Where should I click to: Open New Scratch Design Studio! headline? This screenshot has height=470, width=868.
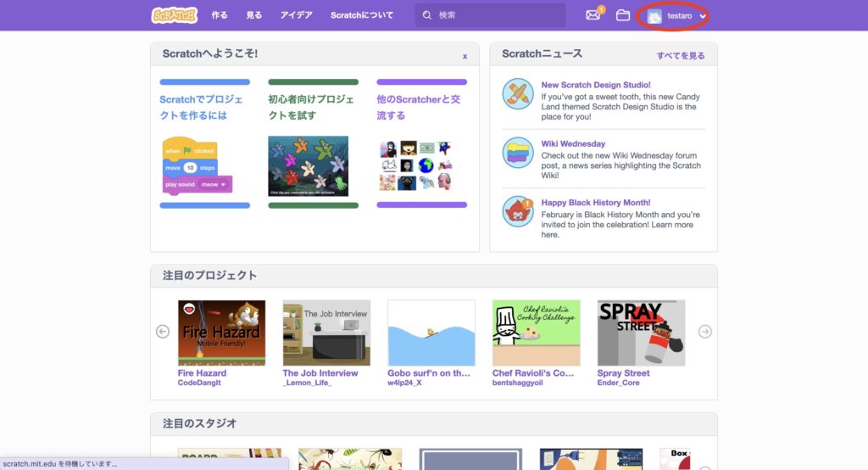(596, 85)
